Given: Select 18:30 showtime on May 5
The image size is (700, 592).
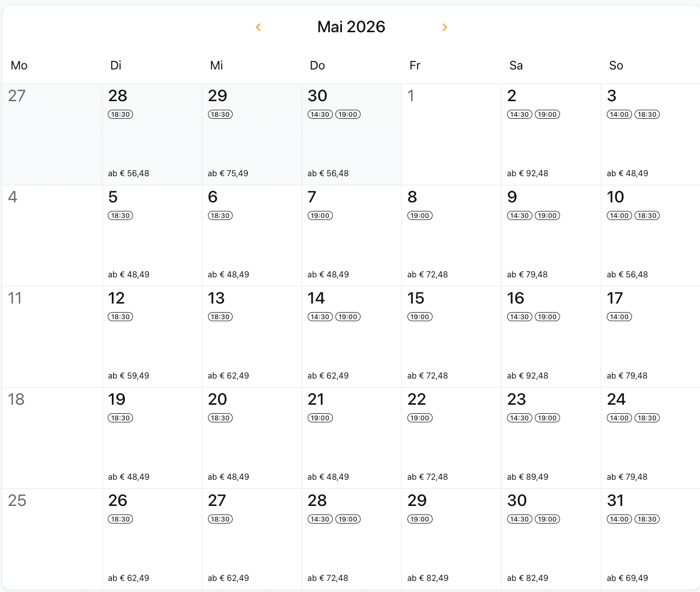Looking at the screenshot, I should (120, 216).
